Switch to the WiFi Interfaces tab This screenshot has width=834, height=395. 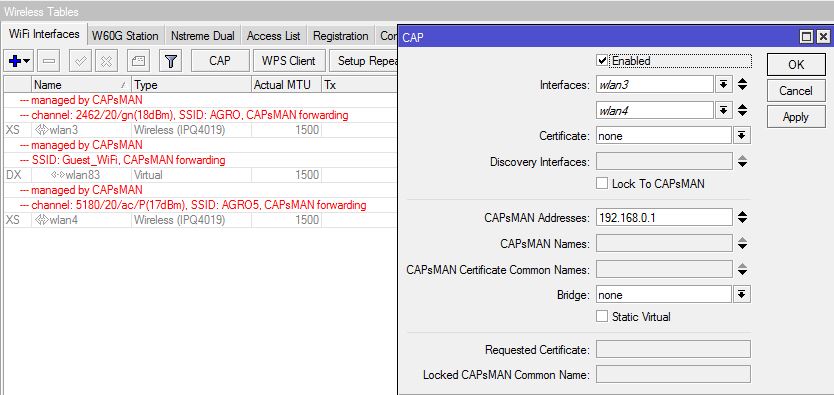pyautogui.click(x=44, y=34)
